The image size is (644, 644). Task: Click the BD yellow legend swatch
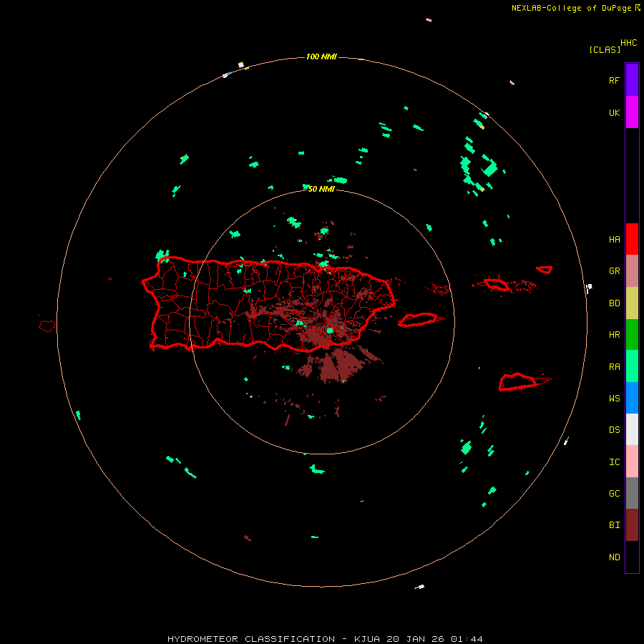pyautogui.click(x=632, y=303)
